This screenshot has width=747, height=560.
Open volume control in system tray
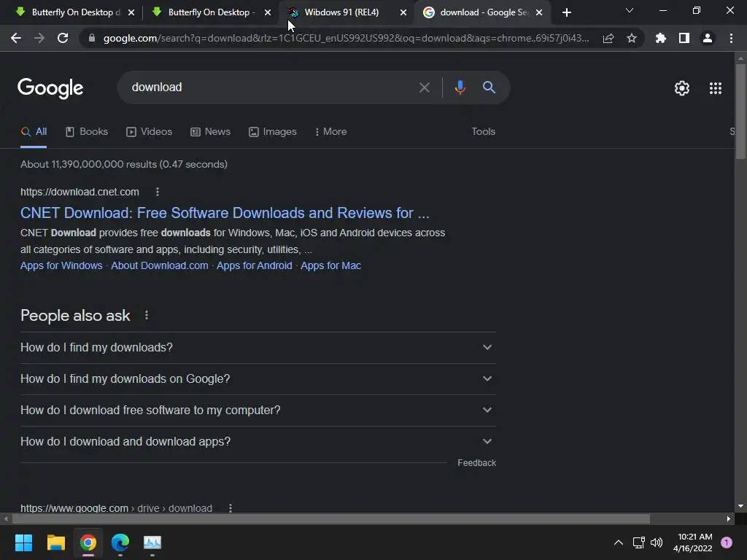coord(657,542)
